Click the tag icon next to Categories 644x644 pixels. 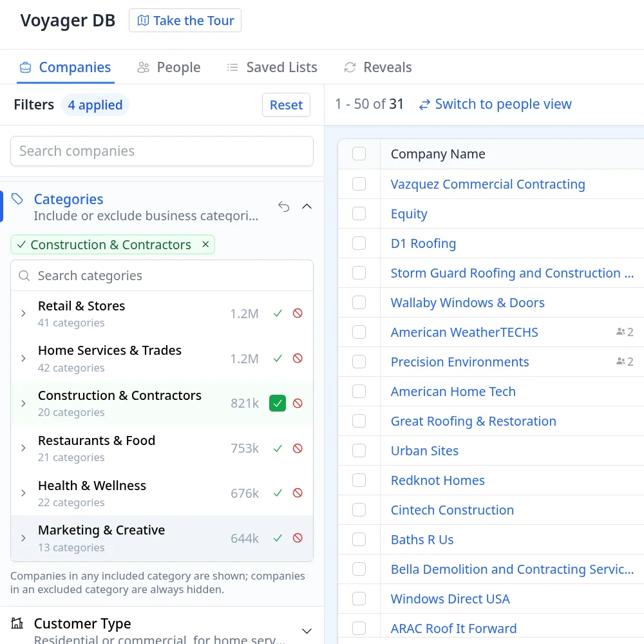pyautogui.click(x=17, y=199)
